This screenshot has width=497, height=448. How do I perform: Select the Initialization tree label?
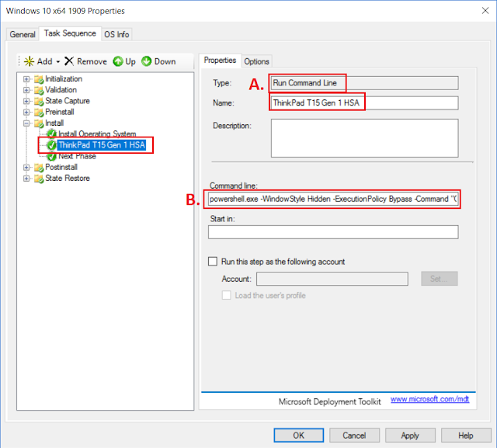click(x=64, y=79)
